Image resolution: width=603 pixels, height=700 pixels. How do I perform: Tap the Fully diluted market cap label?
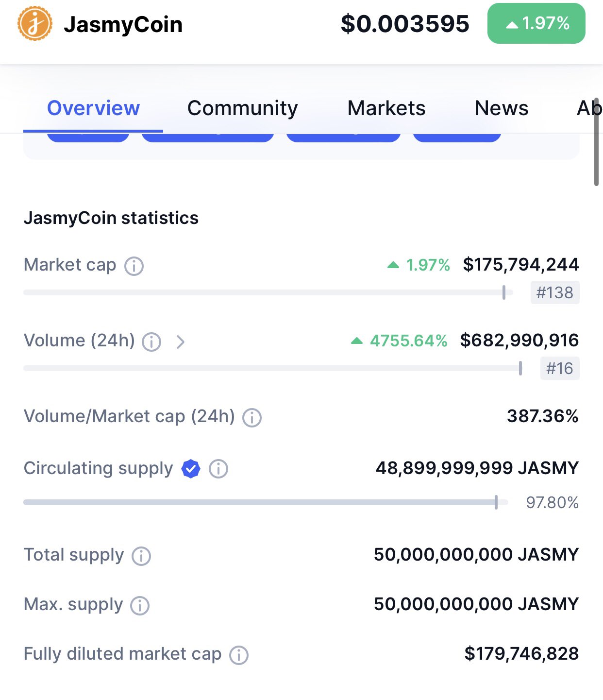[122, 654]
